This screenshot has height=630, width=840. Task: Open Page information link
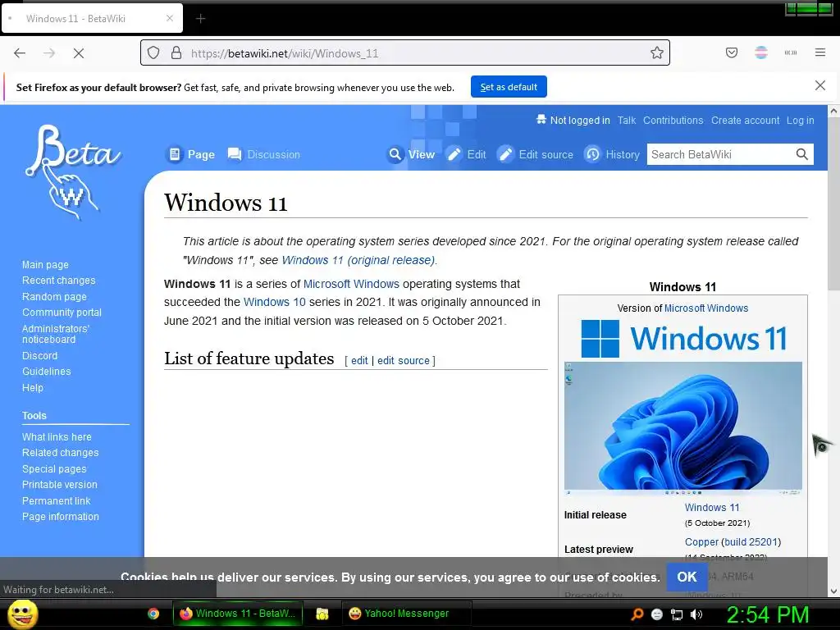pos(61,517)
